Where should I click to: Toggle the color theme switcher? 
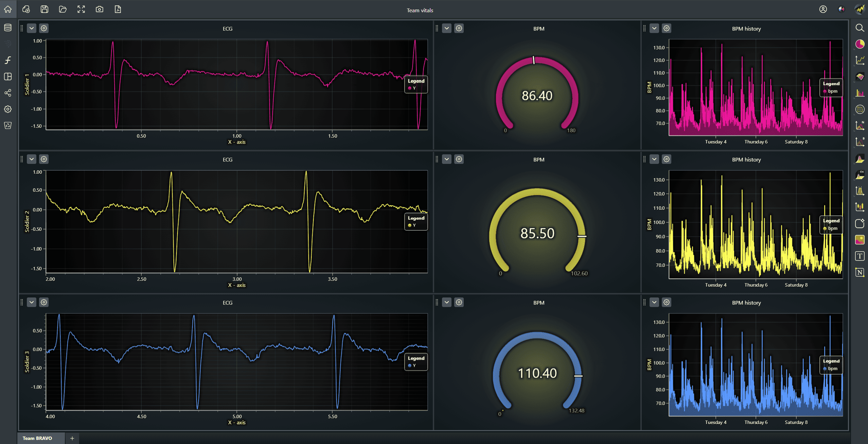841,9
